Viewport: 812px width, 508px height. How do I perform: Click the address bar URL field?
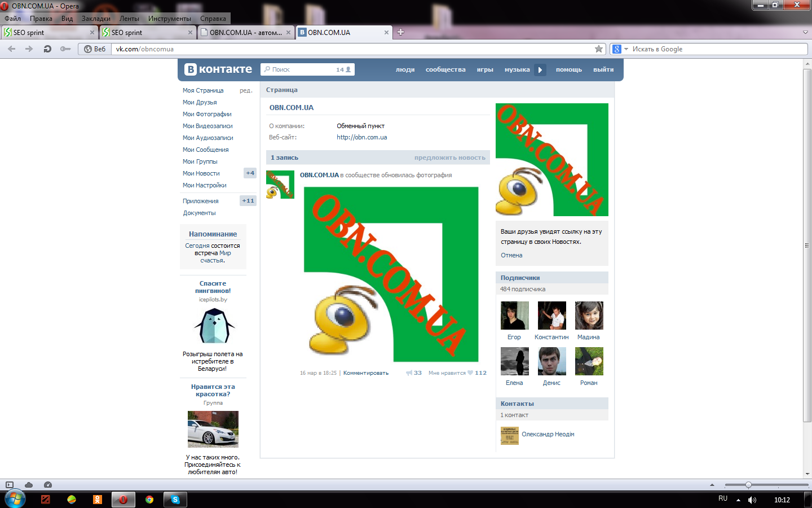click(x=352, y=49)
